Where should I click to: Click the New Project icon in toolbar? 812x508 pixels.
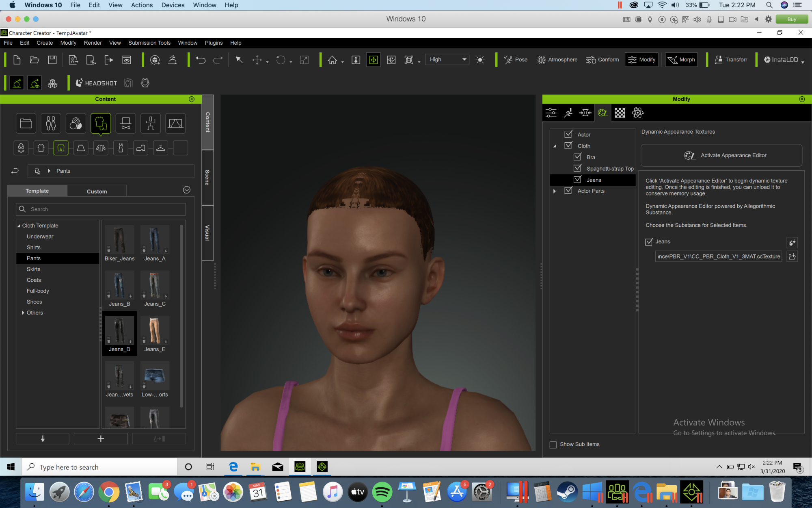tap(17, 60)
